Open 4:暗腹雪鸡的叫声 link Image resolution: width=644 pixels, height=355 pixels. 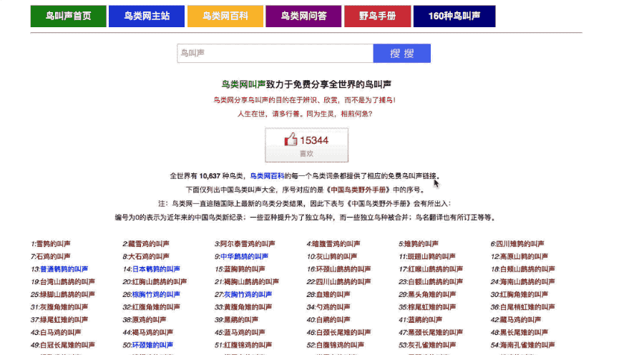pyautogui.click(x=333, y=243)
